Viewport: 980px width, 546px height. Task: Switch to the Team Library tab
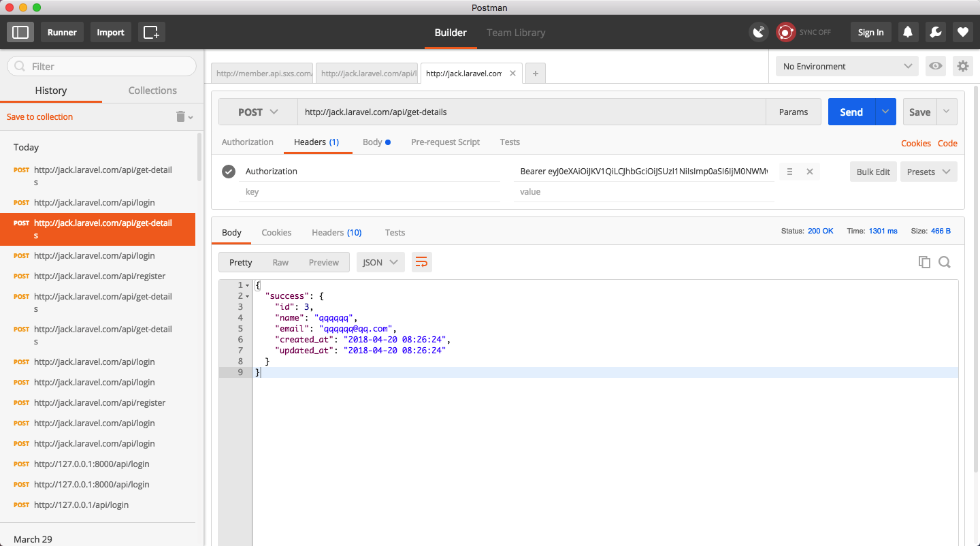516,32
